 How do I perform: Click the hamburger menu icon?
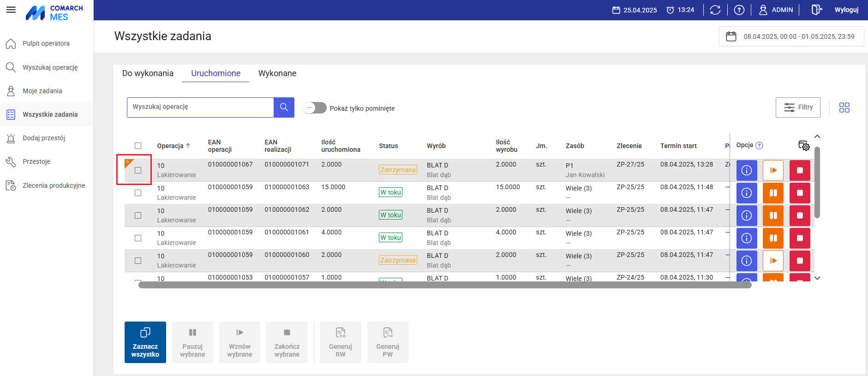tap(11, 10)
